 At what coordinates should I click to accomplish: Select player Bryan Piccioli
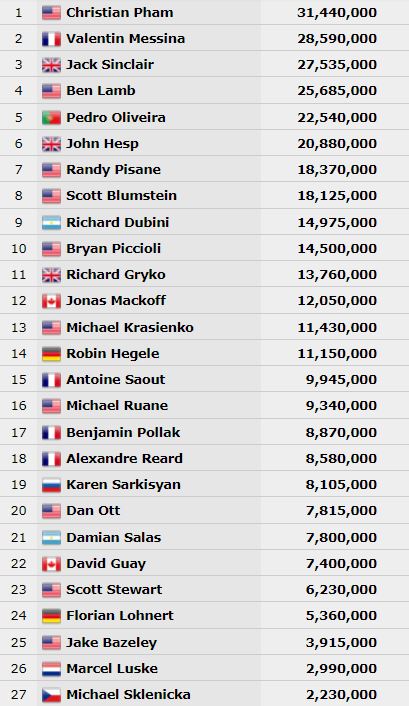click(x=114, y=248)
